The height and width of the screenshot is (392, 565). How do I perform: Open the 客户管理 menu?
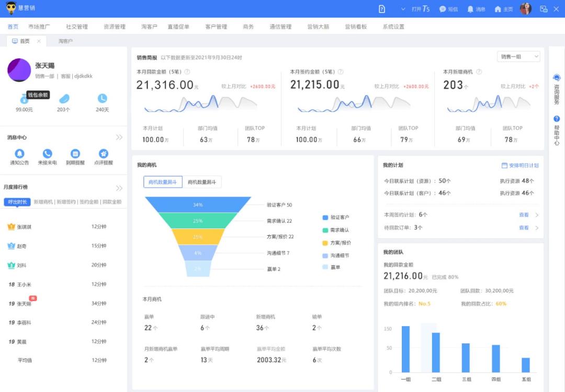pyautogui.click(x=216, y=27)
